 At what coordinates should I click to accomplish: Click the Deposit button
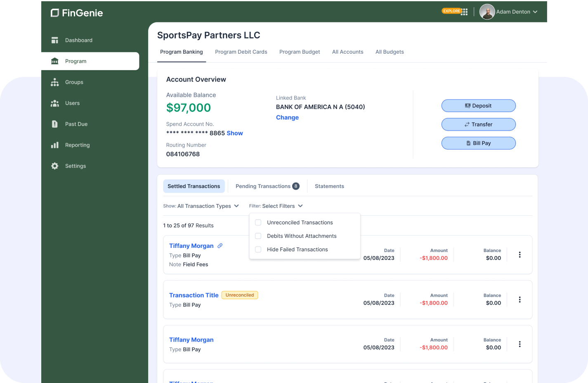[479, 106]
